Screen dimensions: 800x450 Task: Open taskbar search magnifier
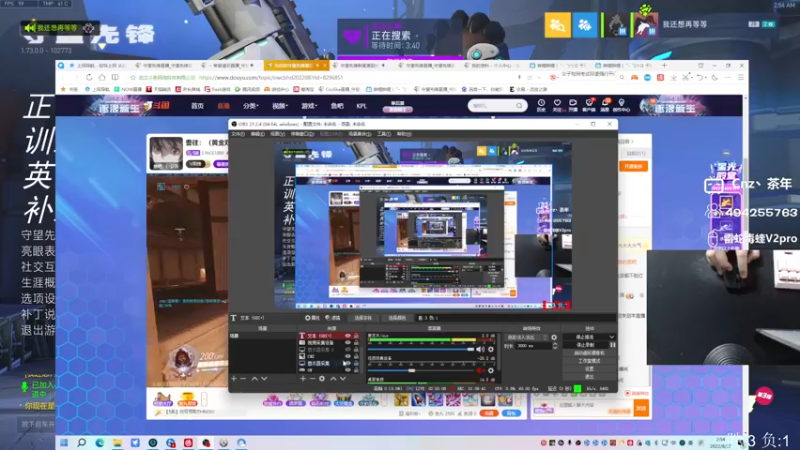(x=82, y=442)
